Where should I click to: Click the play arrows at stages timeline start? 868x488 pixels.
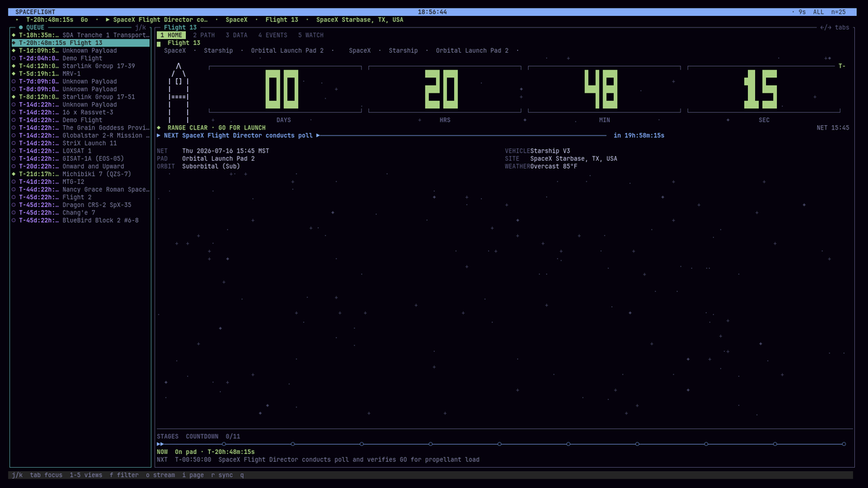click(x=161, y=444)
